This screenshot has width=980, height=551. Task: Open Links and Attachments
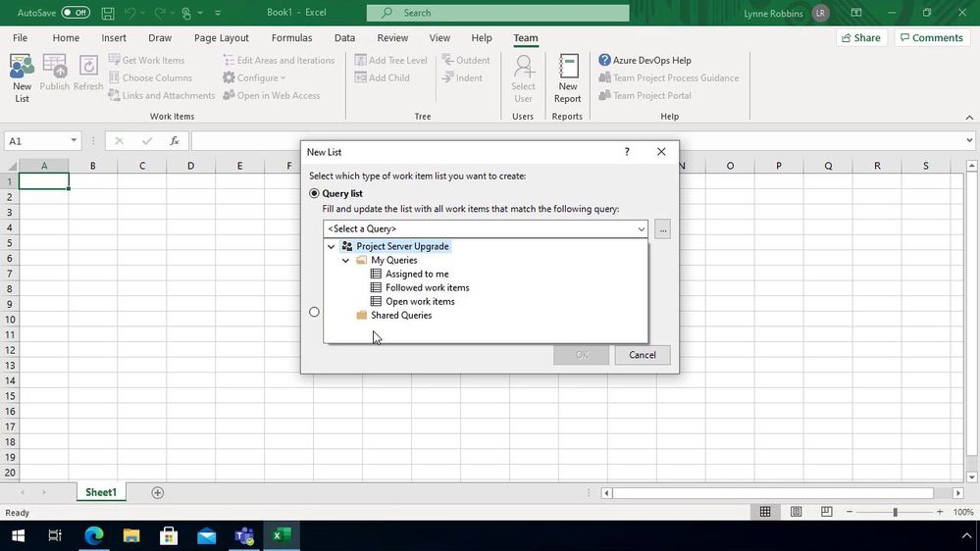[161, 95]
